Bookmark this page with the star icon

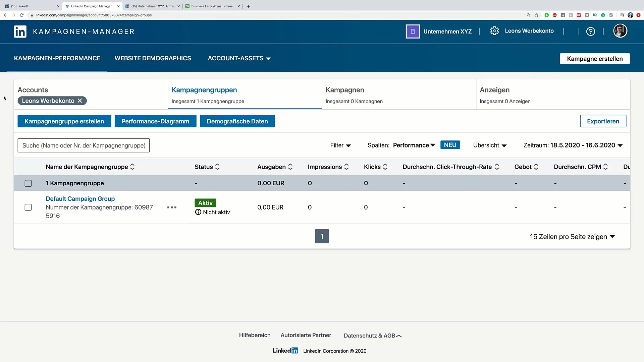click(537, 15)
